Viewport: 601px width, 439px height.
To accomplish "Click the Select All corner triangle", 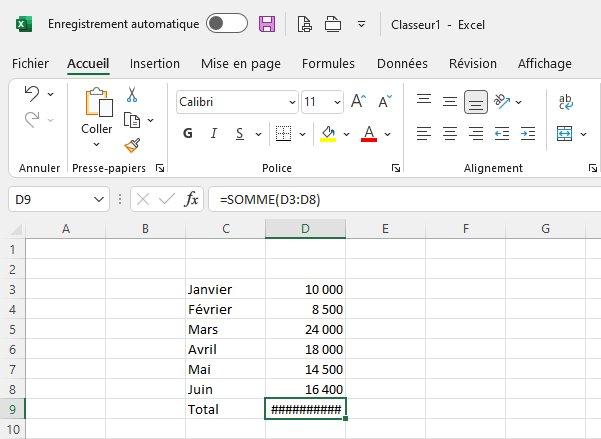I will (16, 229).
